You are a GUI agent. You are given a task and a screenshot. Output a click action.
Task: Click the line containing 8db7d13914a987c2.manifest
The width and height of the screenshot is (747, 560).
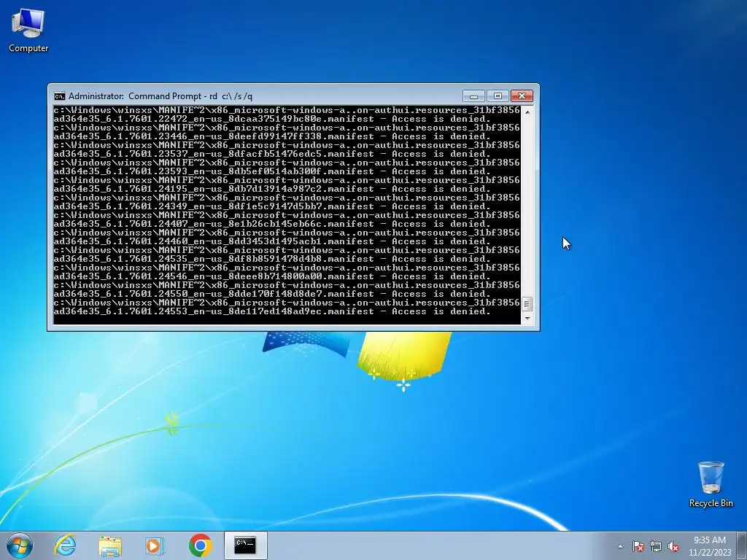(272, 189)
